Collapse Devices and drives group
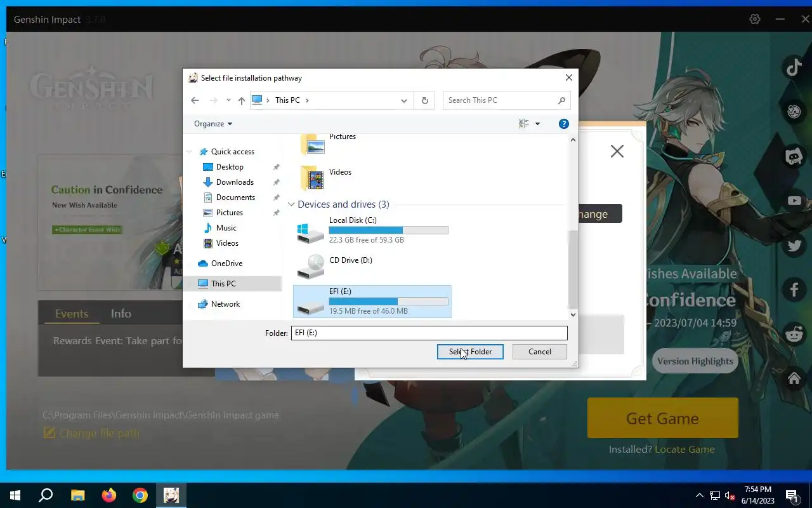Screen dimensions: 812x508 [292, 204]
